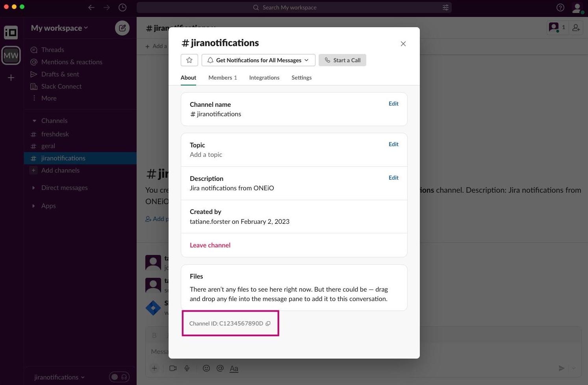This screenshot has height=385, width=588.
Task: Go forward in history with right arrow
Action: [107, 7]
